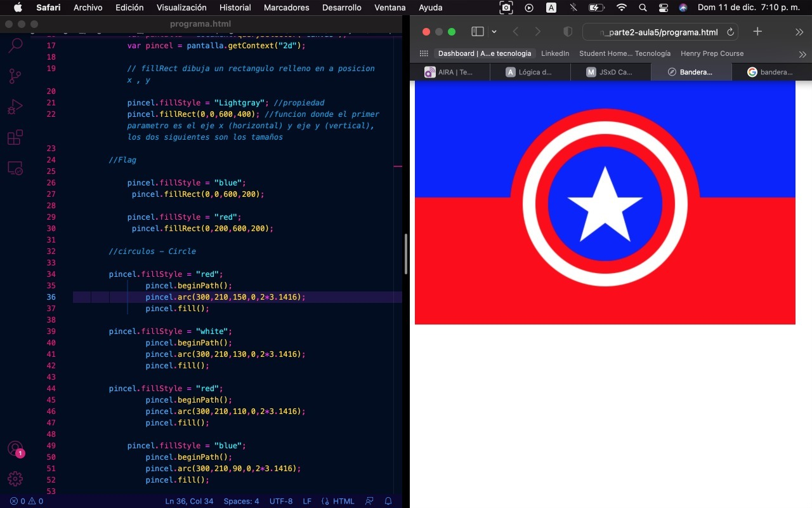
Task: Open the LinkedIn bookmark
Action: (555, 53)
